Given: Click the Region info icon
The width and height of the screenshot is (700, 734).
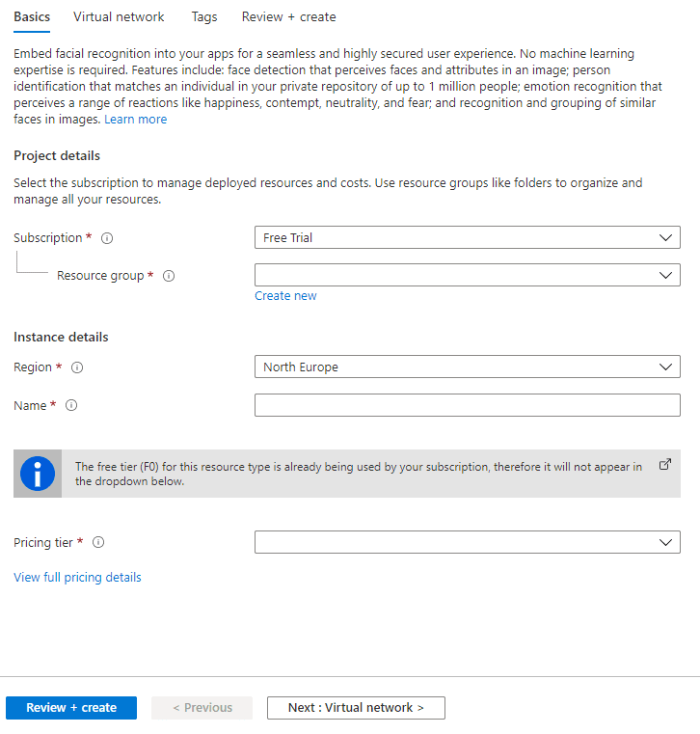Looking at the screenshot, I should [x=77, y=367].
